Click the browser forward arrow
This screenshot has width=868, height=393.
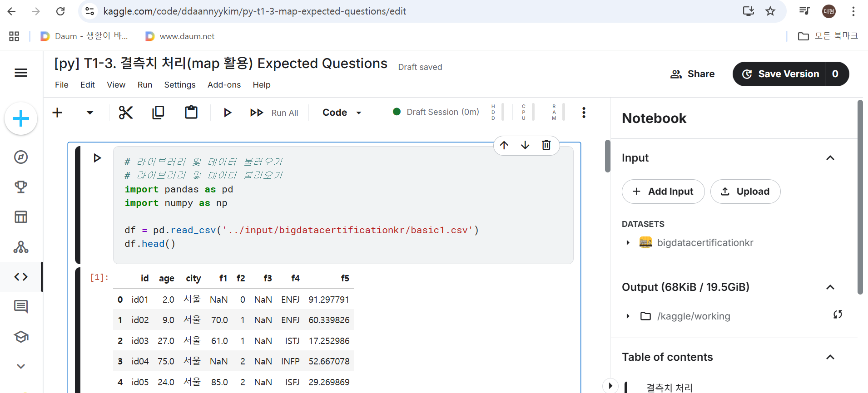click(x=36, y=11)
